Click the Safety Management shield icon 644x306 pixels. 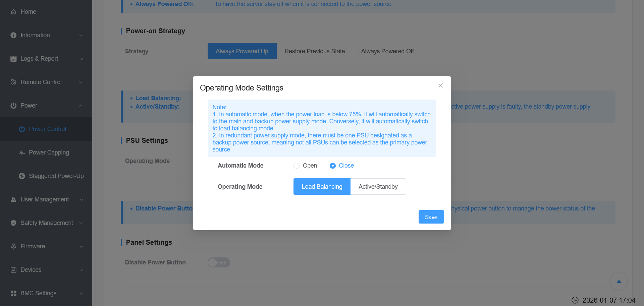tap(13, 223)
